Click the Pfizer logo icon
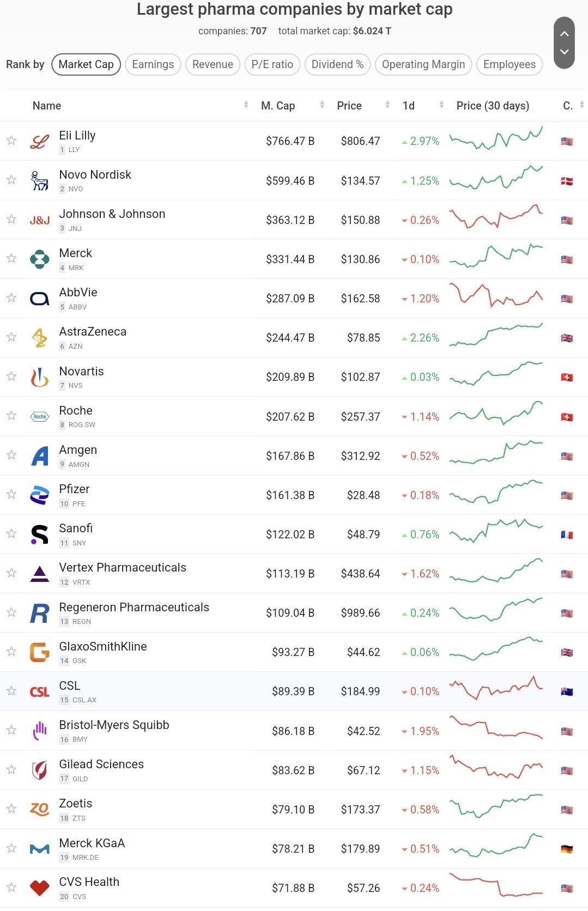The height and width of the screenshot is (911, 588). point(39,495)
